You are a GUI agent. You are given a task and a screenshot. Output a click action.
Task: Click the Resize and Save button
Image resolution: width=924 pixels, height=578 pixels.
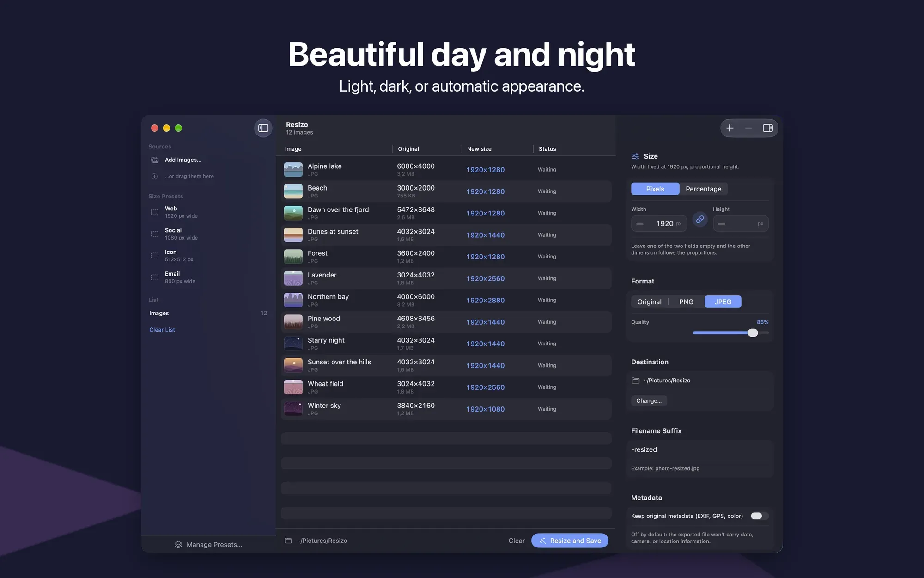(x=570, y=541)
